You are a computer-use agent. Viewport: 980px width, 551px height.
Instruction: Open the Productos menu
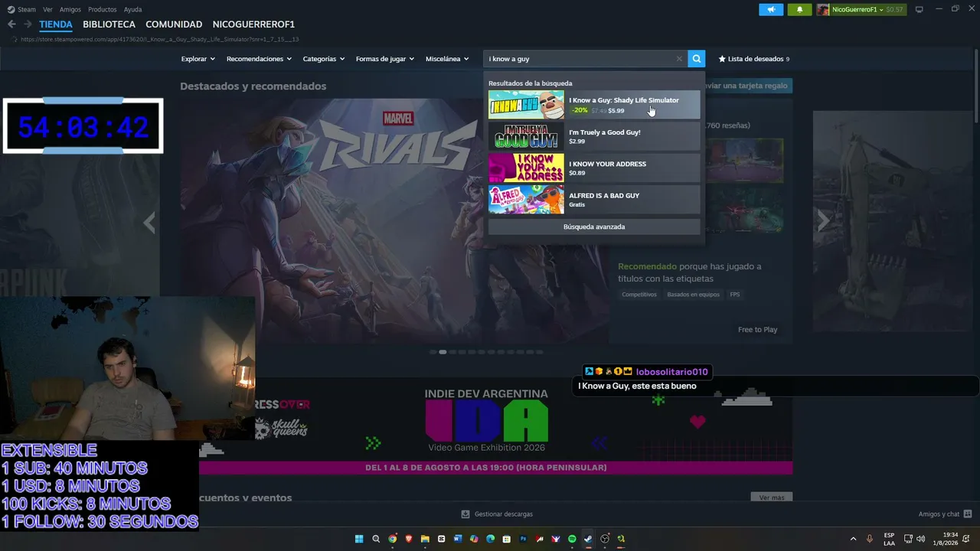tap(103, 9)
